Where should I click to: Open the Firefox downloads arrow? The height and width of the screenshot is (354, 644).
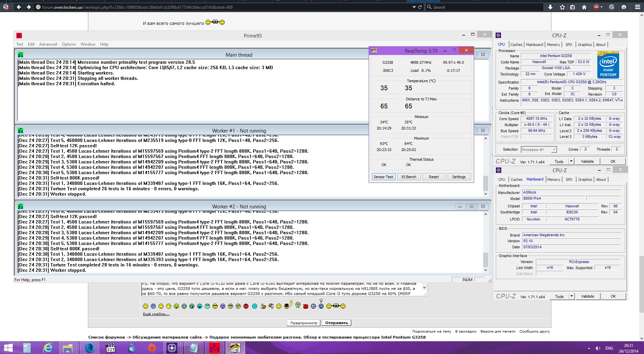550,7
